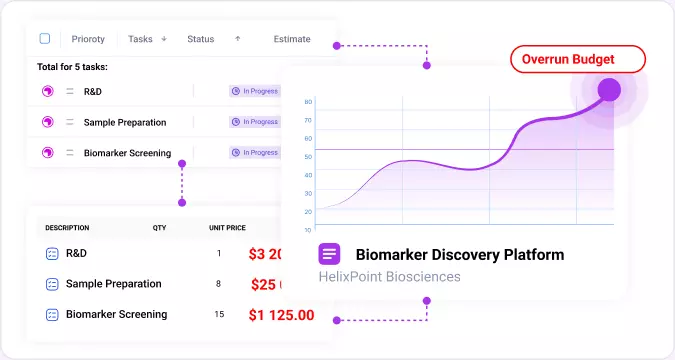This screenshot has width=675, height=360.
Task: Click quantity 8 in Sample Preparation line
Action: pos(218,284)
